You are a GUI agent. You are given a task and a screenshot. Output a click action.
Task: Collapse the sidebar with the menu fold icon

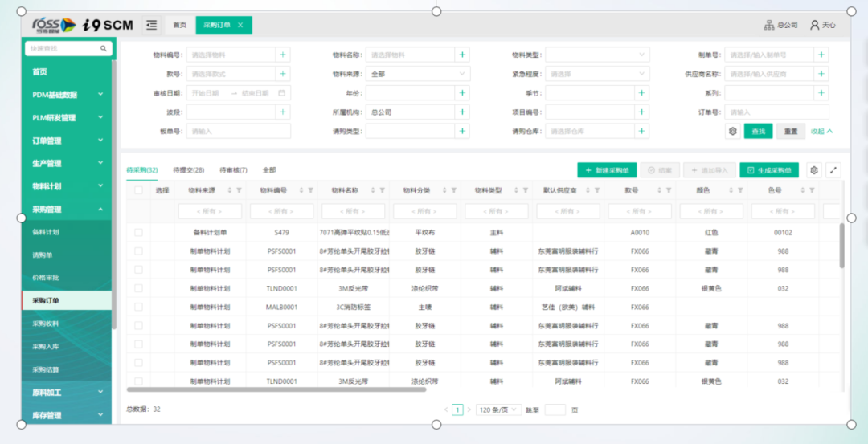coord(152,25)
